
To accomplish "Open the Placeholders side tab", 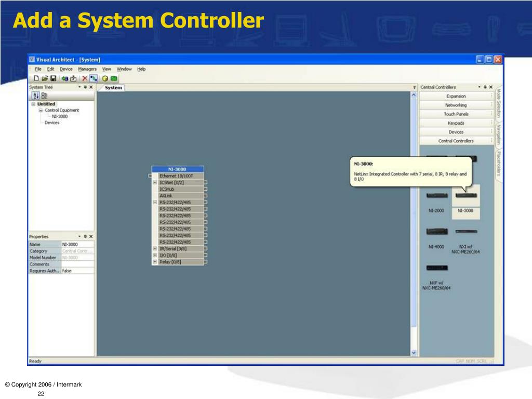I will (498, 164).
